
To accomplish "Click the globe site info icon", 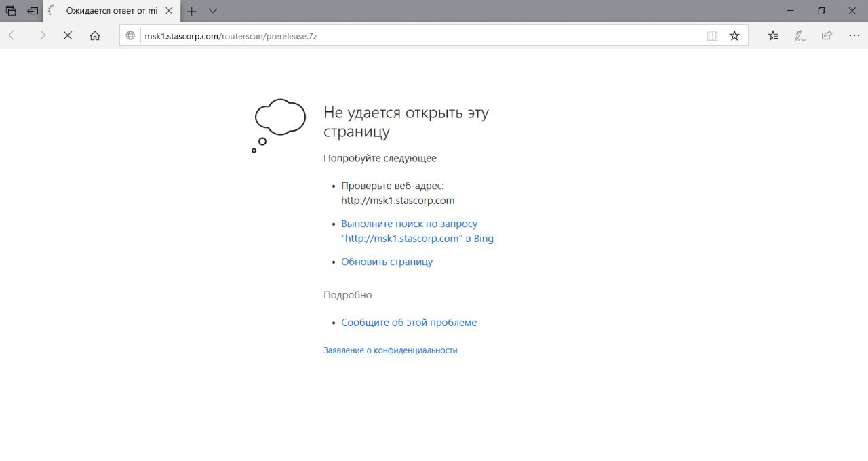I will tap(131, 36).
